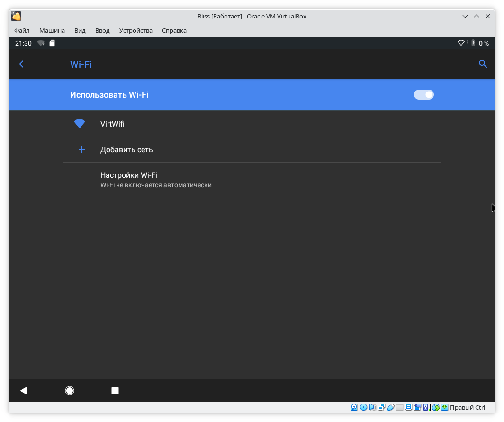Open the Вид menu

coord(80,30)
